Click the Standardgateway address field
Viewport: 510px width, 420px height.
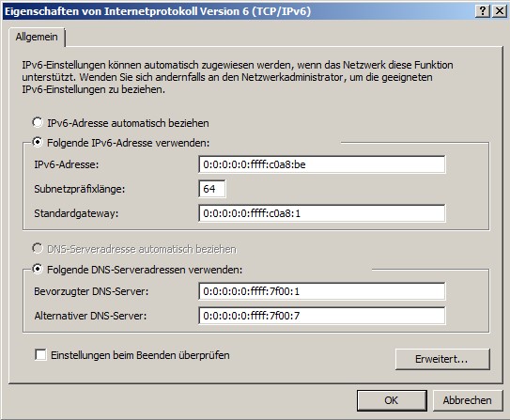click(x=321, y=213)
